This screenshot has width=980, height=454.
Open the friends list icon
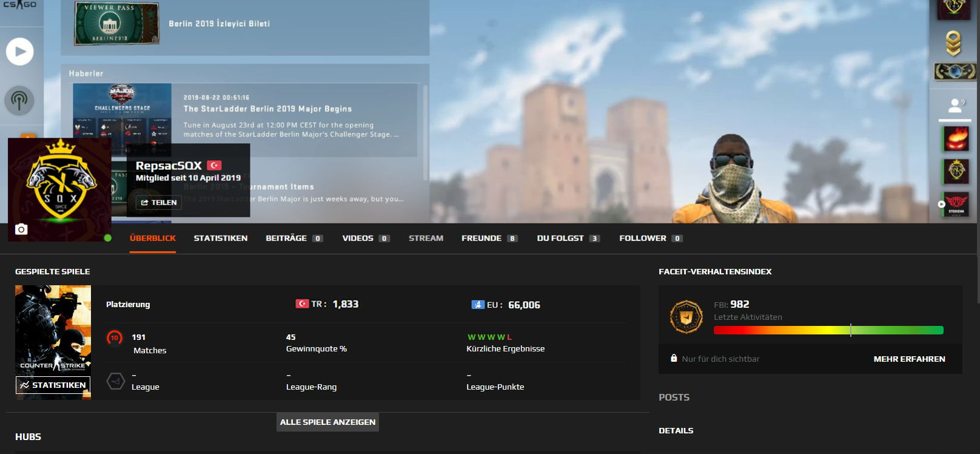point(956,106)
